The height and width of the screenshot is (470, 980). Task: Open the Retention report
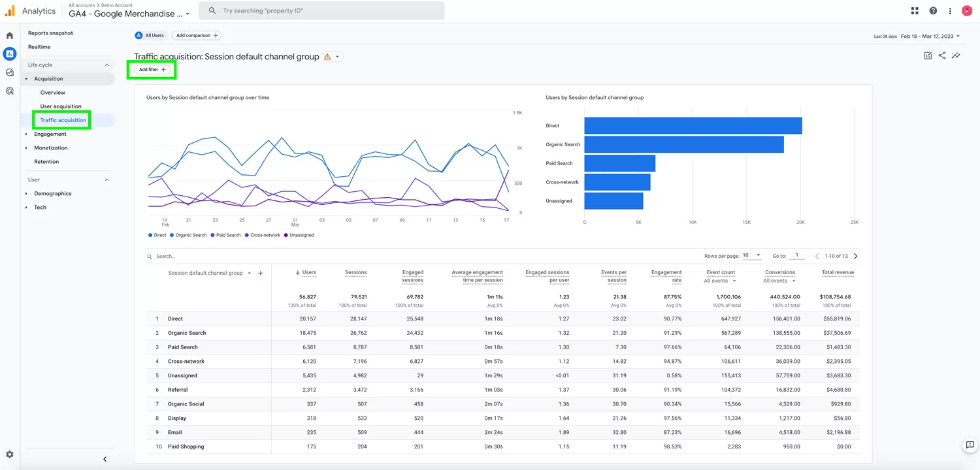46,162
